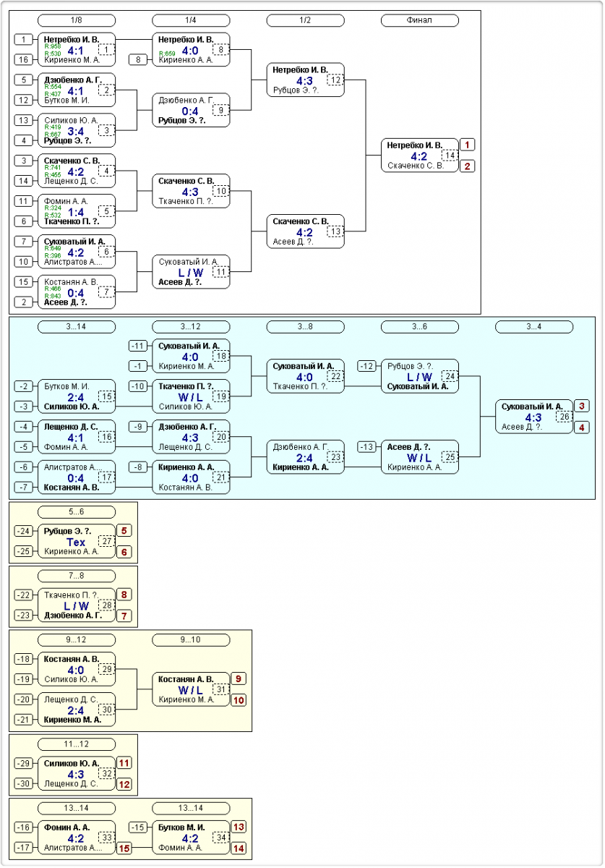The image size is (605, 868).
Task: Select the "9...10" placement header
Action: [x=191, y=639]
